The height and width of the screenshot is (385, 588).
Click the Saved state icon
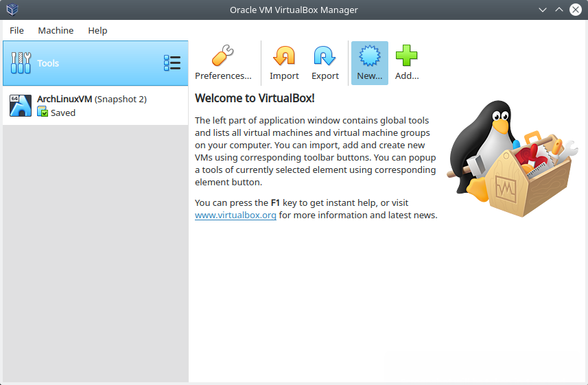point(43,112)
